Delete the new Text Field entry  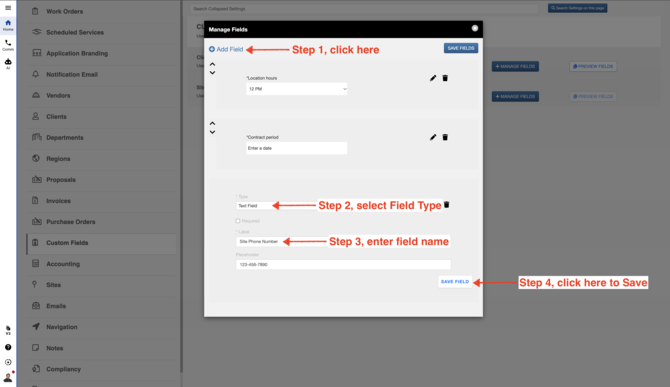(x=447, y=205)
